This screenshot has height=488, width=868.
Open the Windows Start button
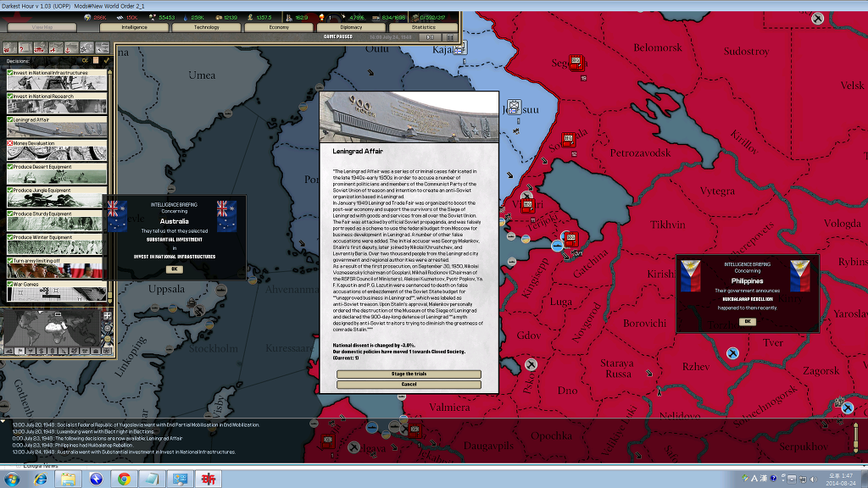click(x=11, y=479)
